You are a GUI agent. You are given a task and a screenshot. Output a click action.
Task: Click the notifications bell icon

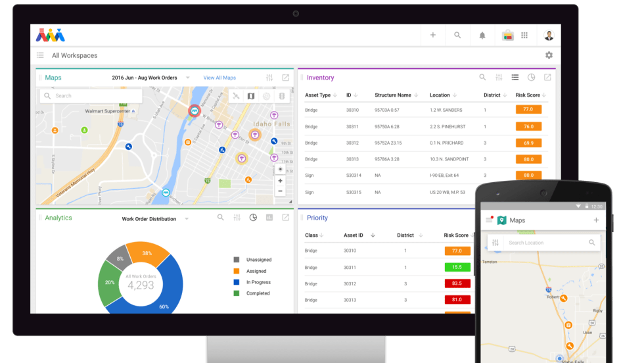[482, 36]
